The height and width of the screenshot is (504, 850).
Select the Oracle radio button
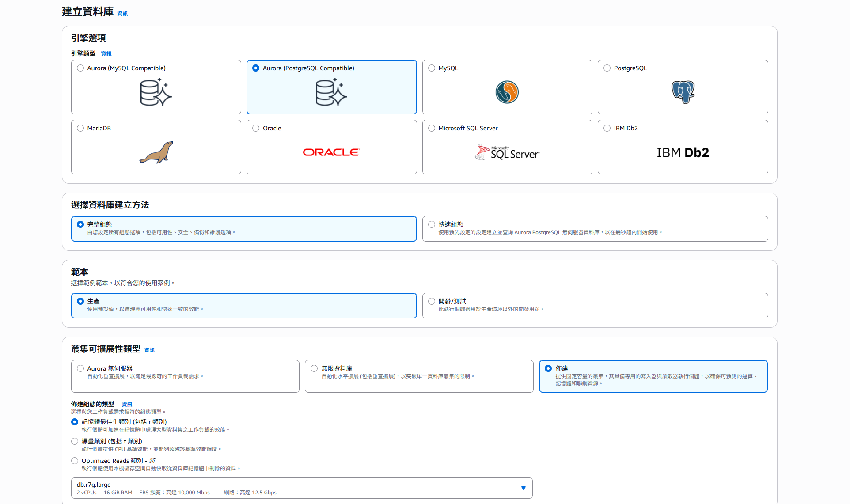pos(256,128)
